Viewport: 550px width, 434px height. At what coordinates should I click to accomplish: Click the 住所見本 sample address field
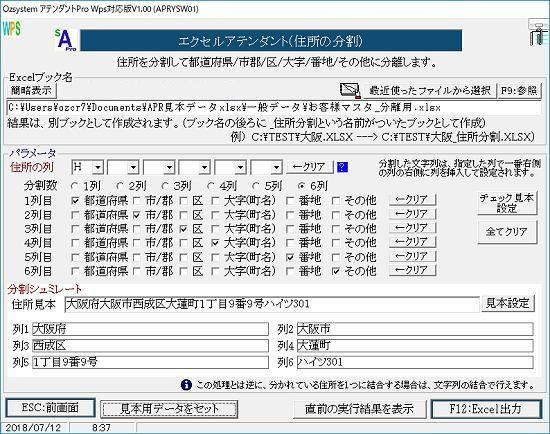pyautogui.click(x=272, y=304)
